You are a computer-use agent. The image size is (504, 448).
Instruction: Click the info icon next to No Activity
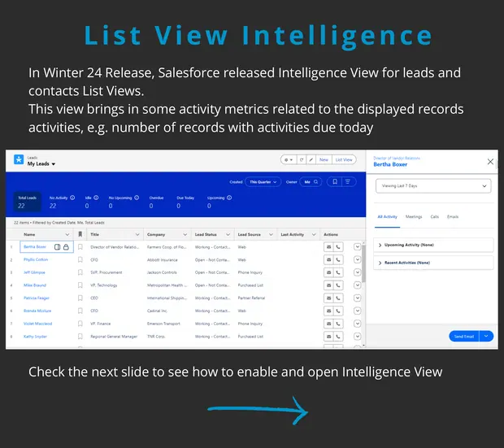(72, 198)
